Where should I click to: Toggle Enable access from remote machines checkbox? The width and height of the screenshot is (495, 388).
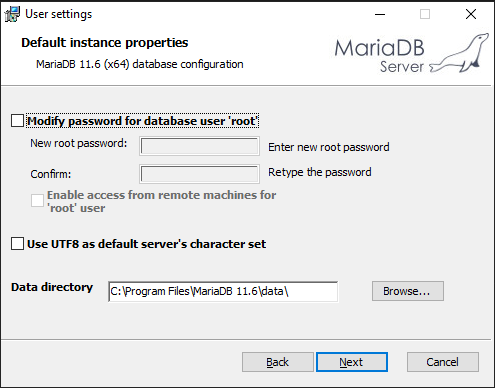(x=37, y=201)
